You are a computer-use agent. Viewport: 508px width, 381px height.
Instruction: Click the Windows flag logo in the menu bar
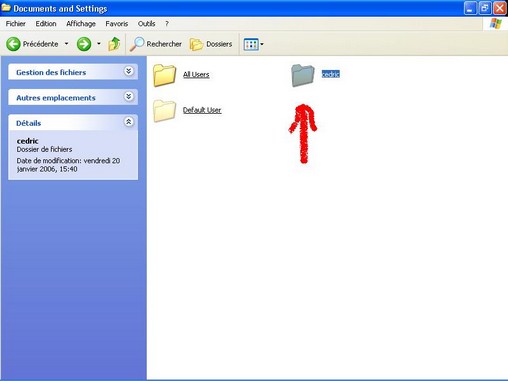coord(495,24)
